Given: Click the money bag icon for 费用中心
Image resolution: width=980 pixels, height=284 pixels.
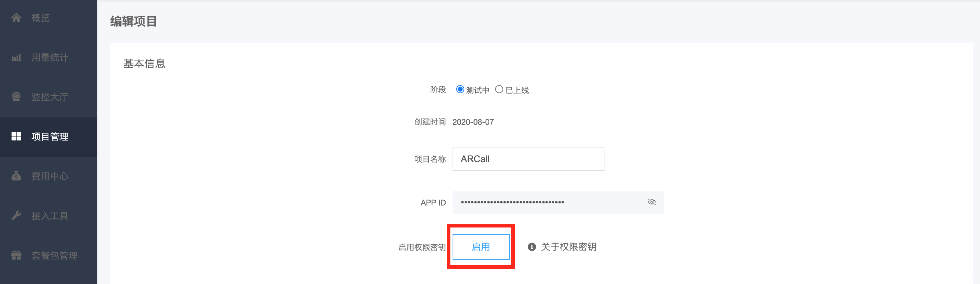Looking at the screenshot, I should tap(16, 176).
